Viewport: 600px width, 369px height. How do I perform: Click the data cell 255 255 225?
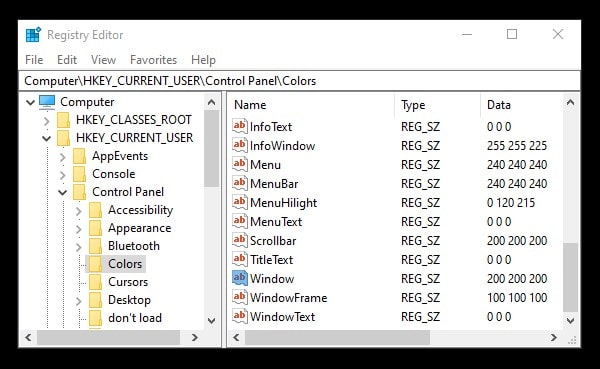coord(517,145)
